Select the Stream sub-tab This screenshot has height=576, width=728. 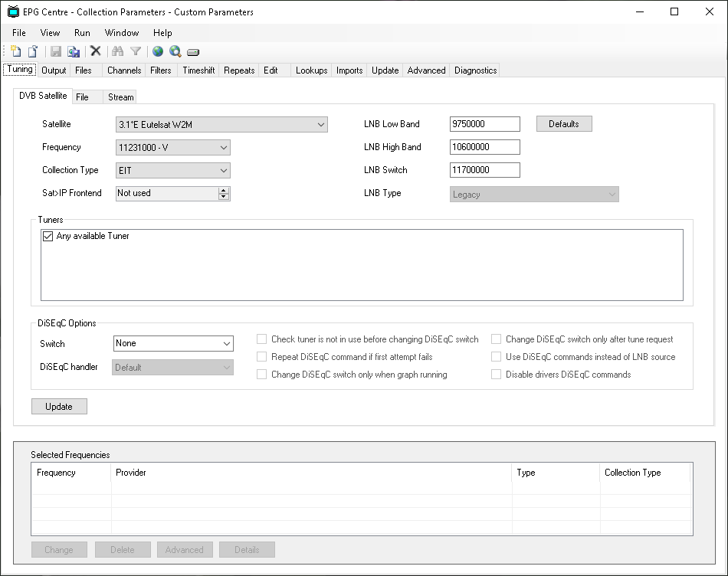pyautogui.click(x=120, y=97)
